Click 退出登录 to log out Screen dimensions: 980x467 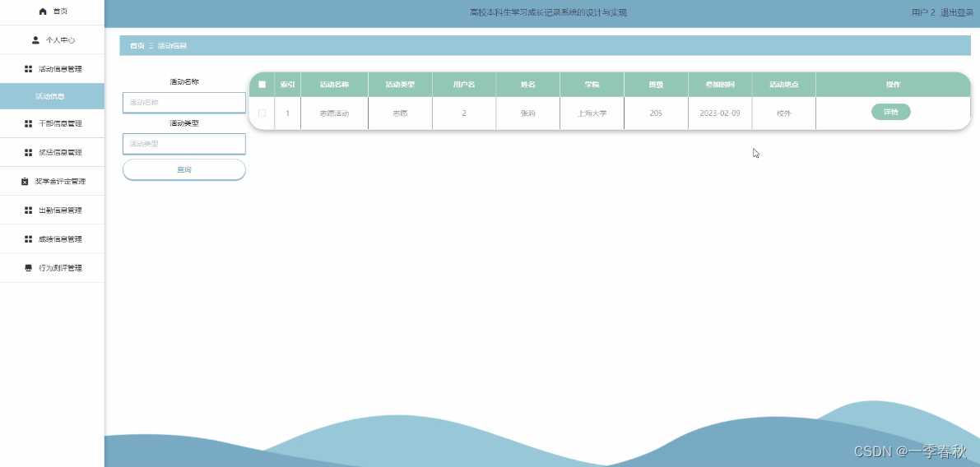[957, 12]
